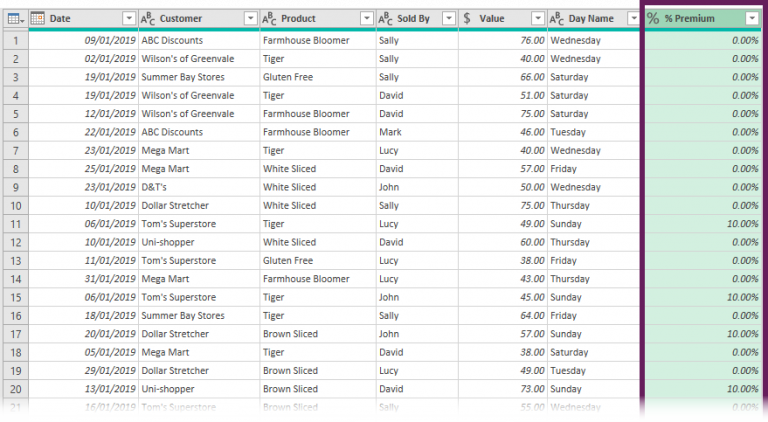Click the Tom's Superstore cell in row 15

pyautogui.click(x=176, y=297)
